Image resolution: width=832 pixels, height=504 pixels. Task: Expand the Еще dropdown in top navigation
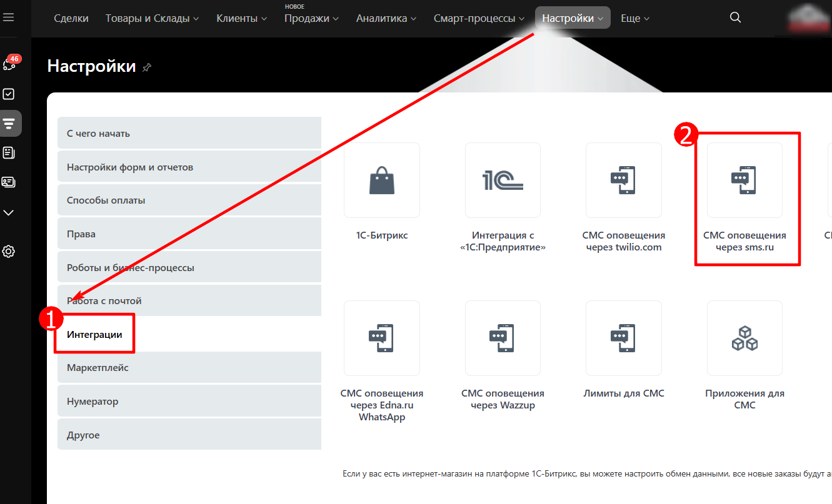pyautogui.click(x=635, y=18)
